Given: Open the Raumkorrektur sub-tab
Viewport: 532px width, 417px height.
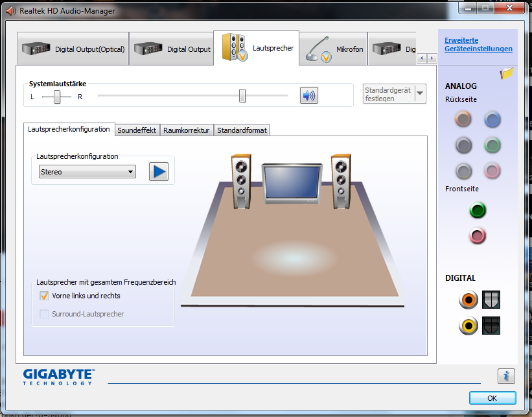Looking at the screenshot, I should click(x=186, y=130).
